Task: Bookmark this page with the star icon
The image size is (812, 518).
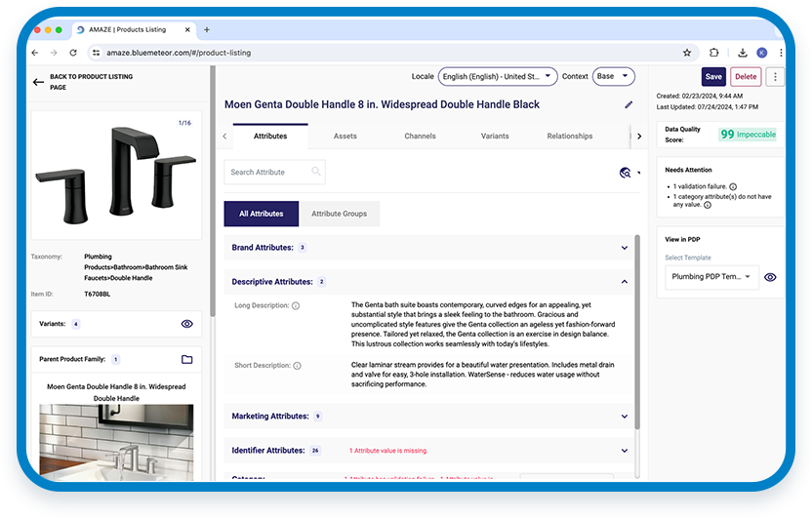Action: point(687,53)
